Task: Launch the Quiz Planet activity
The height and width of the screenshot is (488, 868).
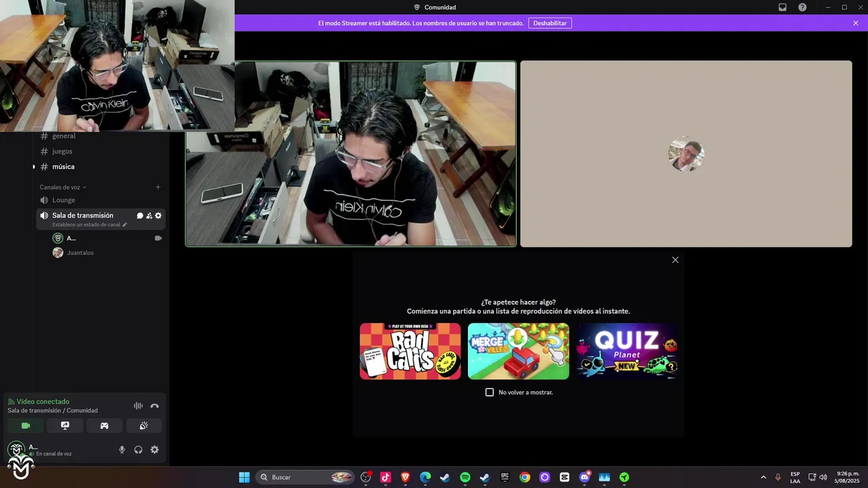Action: pyautogui.click(x=627, y=351)
